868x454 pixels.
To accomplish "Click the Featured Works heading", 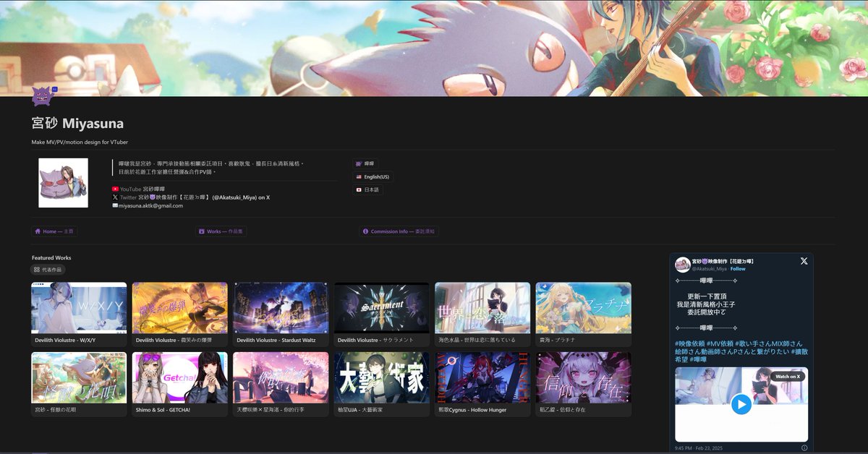I will (51, 257).
